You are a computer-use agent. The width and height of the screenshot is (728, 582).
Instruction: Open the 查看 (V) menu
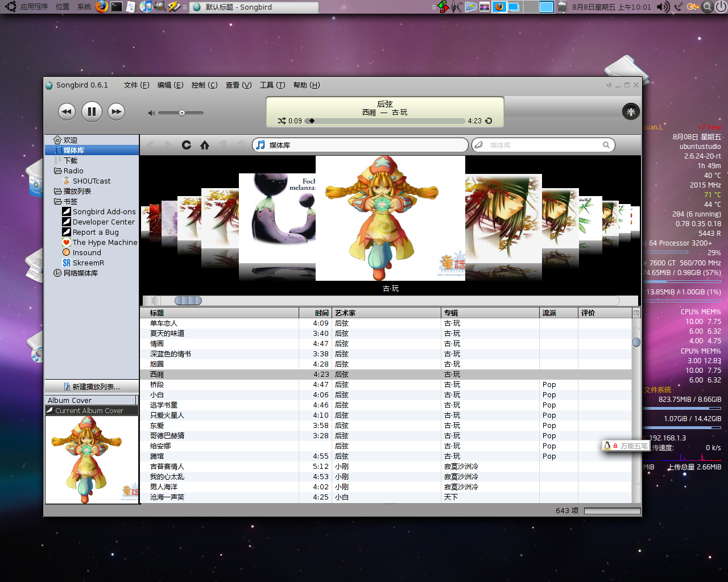(x=238, y=85)
